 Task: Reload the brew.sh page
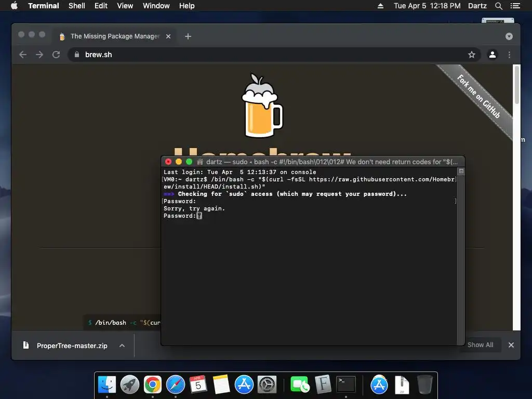pyautogui.click(x=56, y=55)
